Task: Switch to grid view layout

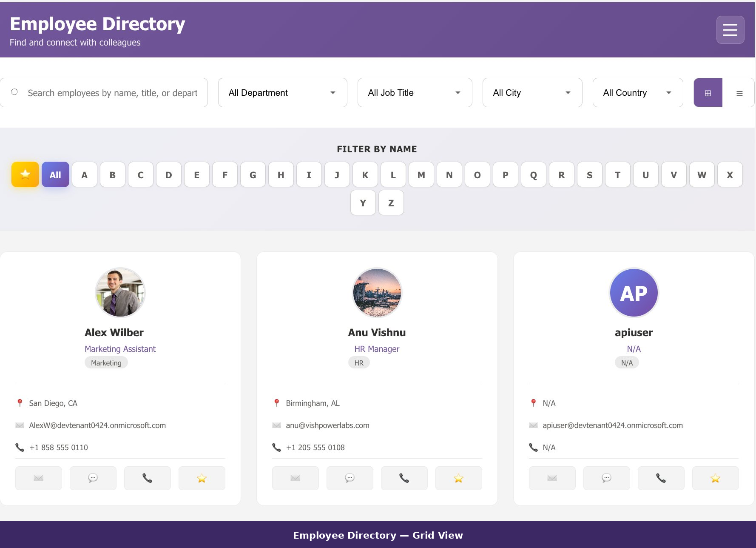Action: click(x=708, y=93)
